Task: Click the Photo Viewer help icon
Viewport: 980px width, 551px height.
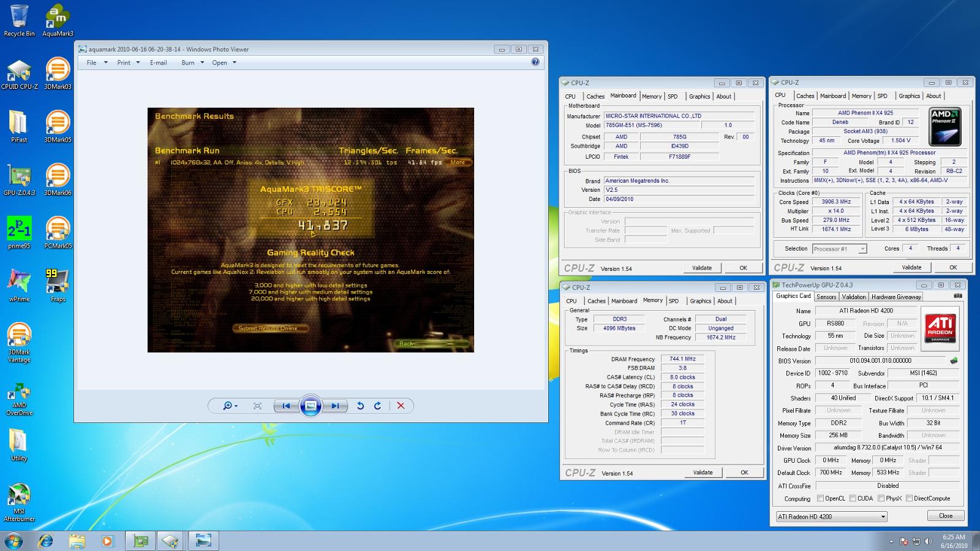Action: 535,62
